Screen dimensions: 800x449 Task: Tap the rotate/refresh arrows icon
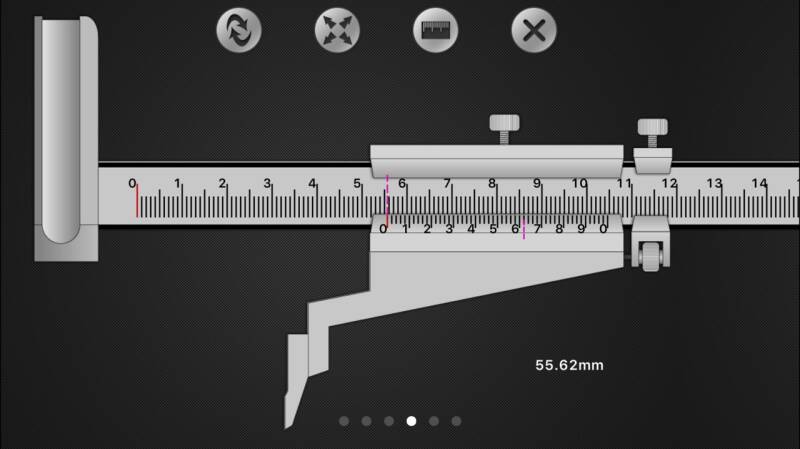pyautogui.click(x=239, y=30)
